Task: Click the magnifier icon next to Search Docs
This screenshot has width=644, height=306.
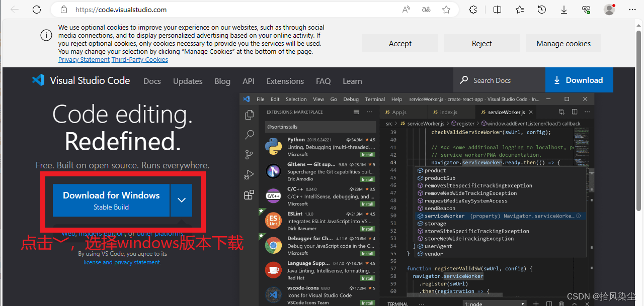Action: click(463, 80)
